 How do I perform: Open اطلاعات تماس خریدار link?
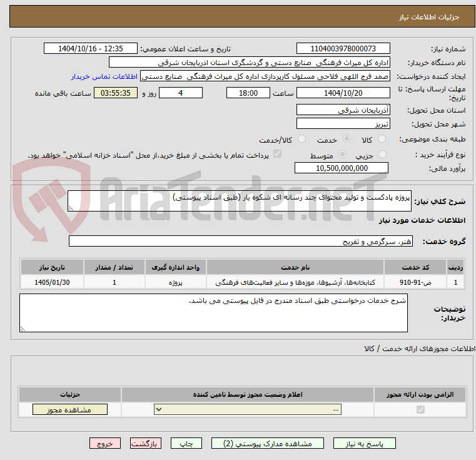coord(104,76)
